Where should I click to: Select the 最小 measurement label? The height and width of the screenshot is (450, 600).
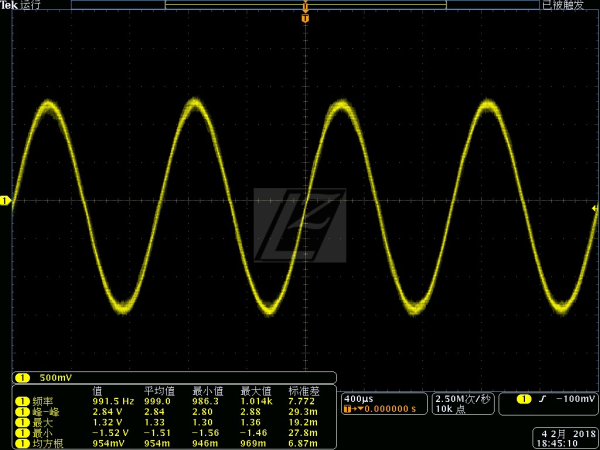pyautogui.click(x=42, y=433)
